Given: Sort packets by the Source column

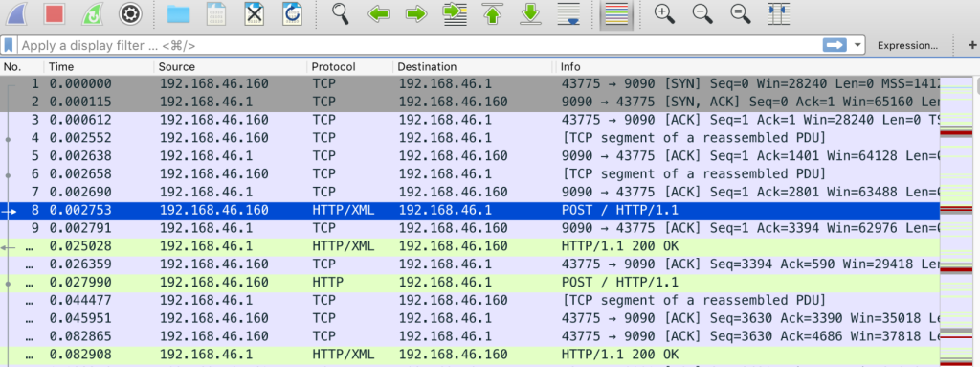Looking at the screenshot, I should [230, 66].
